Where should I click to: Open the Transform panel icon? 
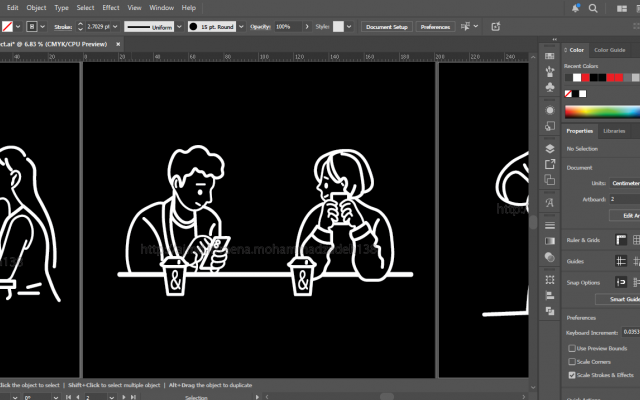tap(550, 280)
